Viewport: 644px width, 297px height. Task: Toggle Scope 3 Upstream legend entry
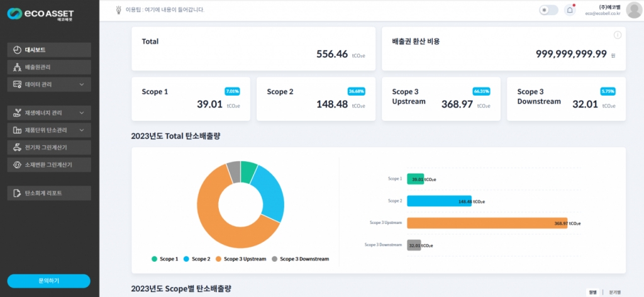[241, 259]
